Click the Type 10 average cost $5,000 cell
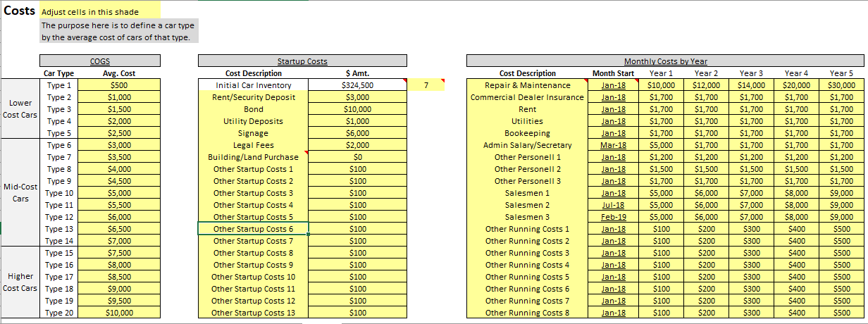 pyautogui.click(x=119, y=193)
